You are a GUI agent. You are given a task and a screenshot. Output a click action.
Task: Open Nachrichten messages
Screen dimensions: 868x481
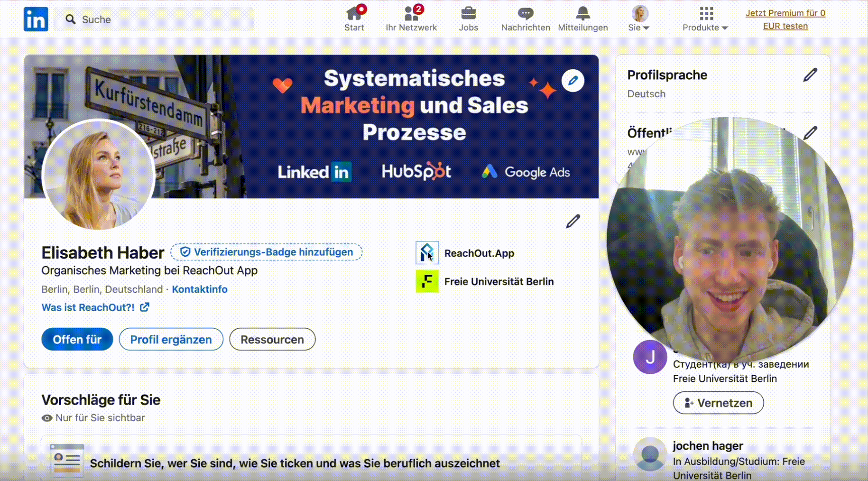(526, 19)
